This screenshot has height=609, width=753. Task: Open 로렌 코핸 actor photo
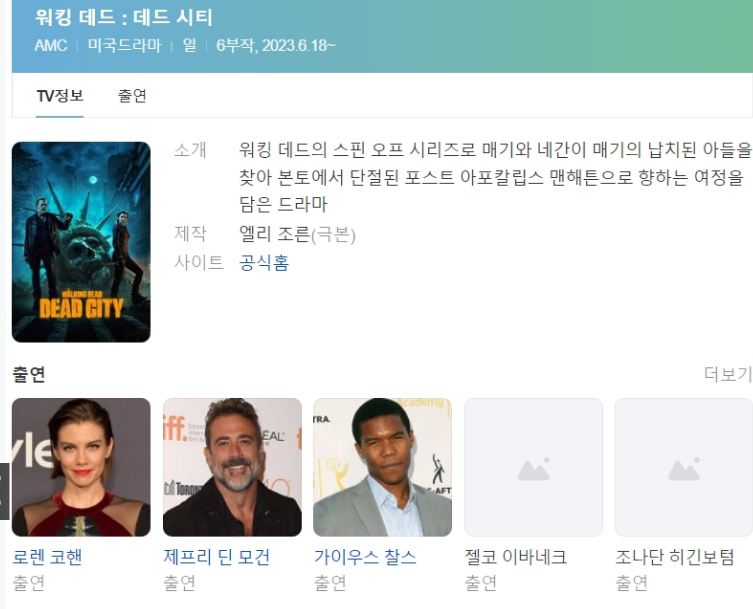click(x=81, y=467)
